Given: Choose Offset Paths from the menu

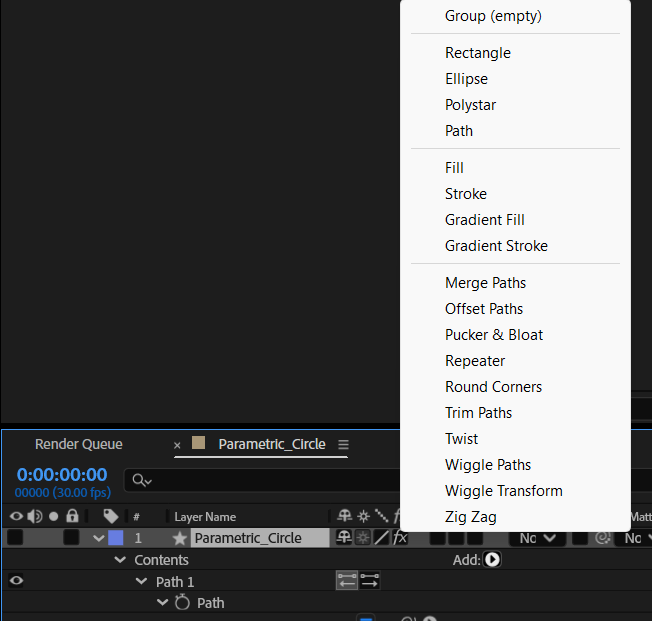Looking at the screenshot, I should 484,309.
